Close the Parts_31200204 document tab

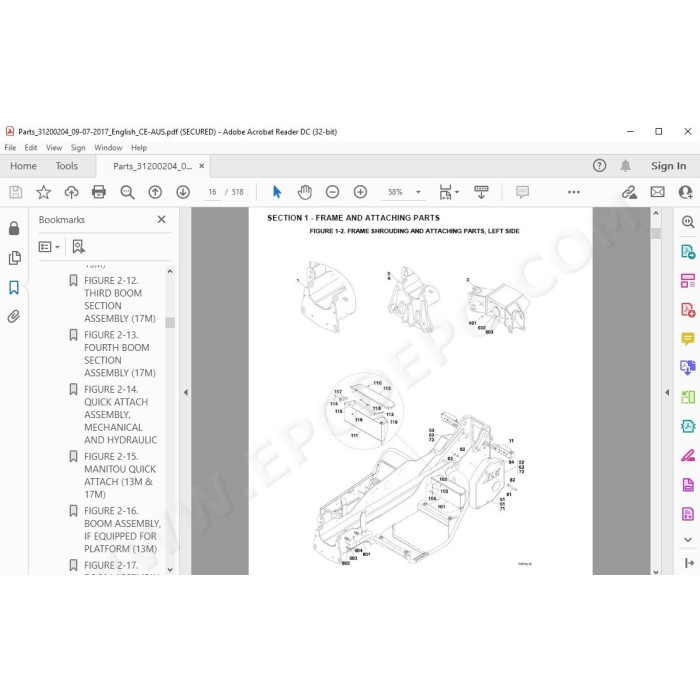202,166
